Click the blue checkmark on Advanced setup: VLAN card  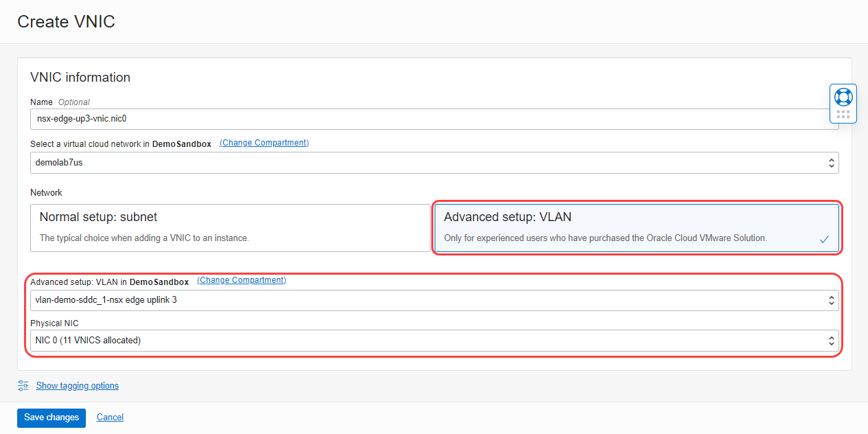pos(823,239)
